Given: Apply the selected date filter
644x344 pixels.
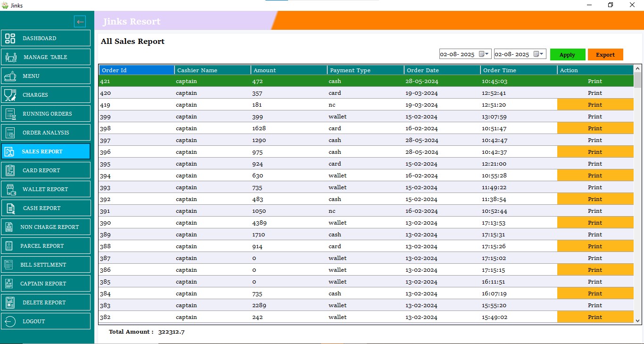Looking at the screenshot, I should [568, 55].
